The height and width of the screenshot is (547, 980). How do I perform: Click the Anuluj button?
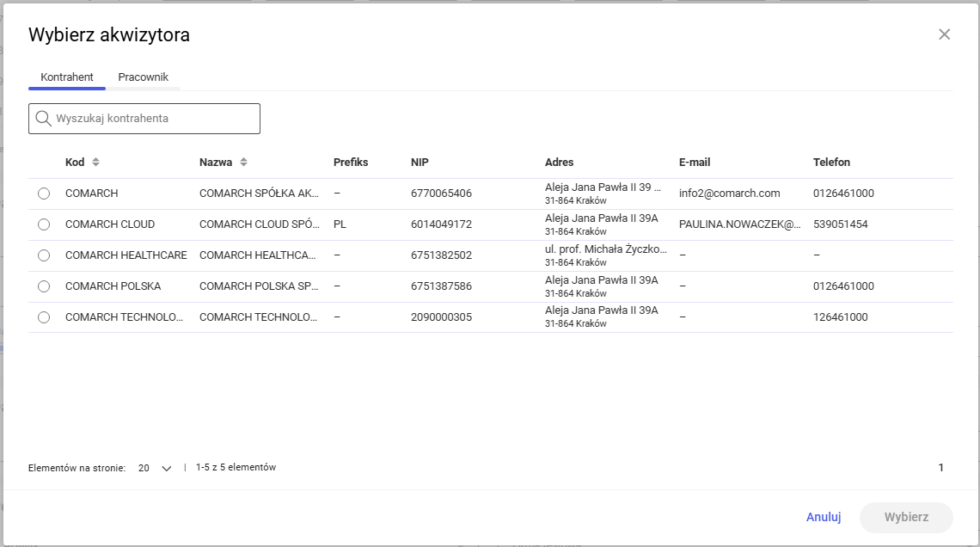click(824, 517)
